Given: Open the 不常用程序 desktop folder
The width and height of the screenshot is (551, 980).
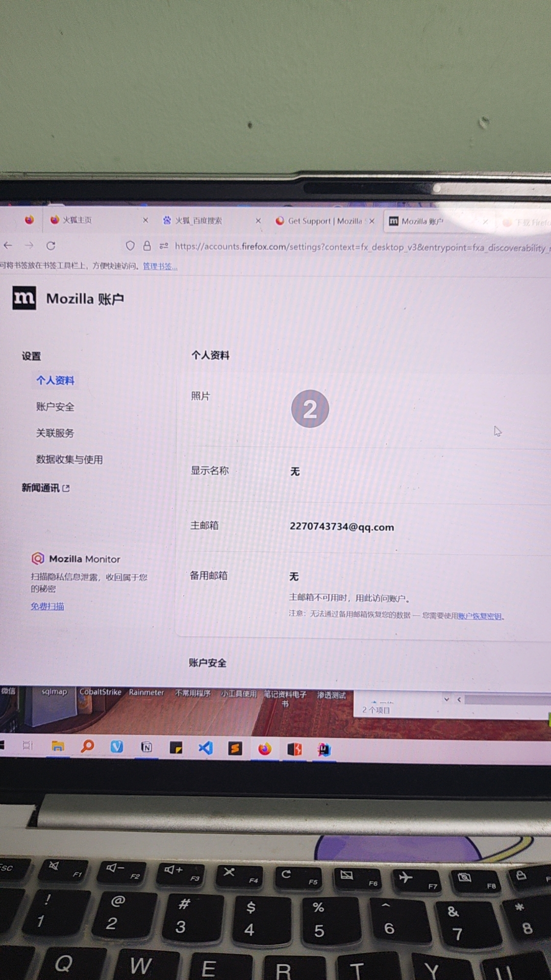Looking at the screenshot, I should (x=193, y=693).
